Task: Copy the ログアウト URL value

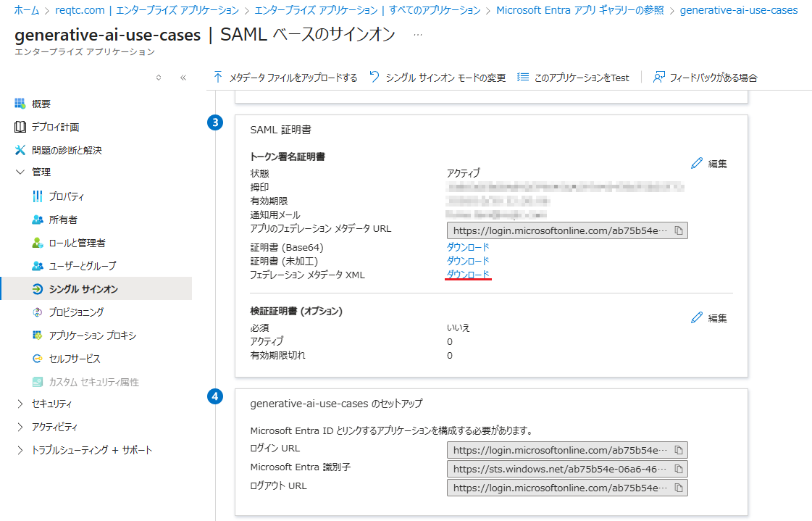Action: [x=679, y=488]
